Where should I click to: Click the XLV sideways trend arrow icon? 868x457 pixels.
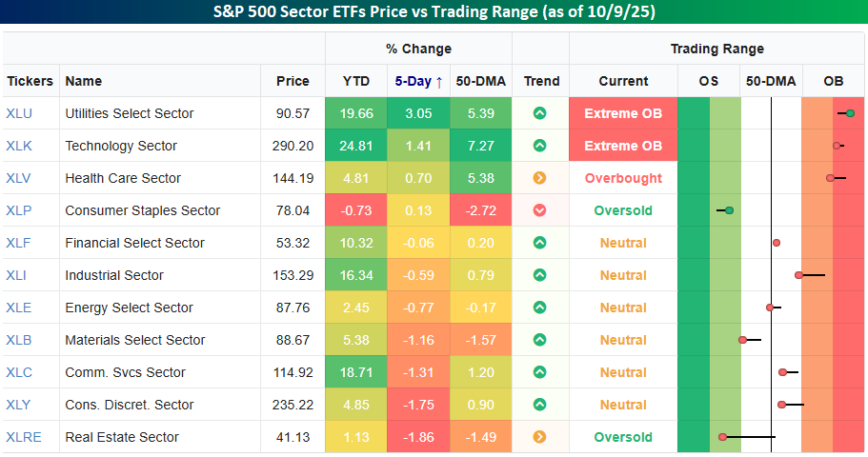point(539,178)
